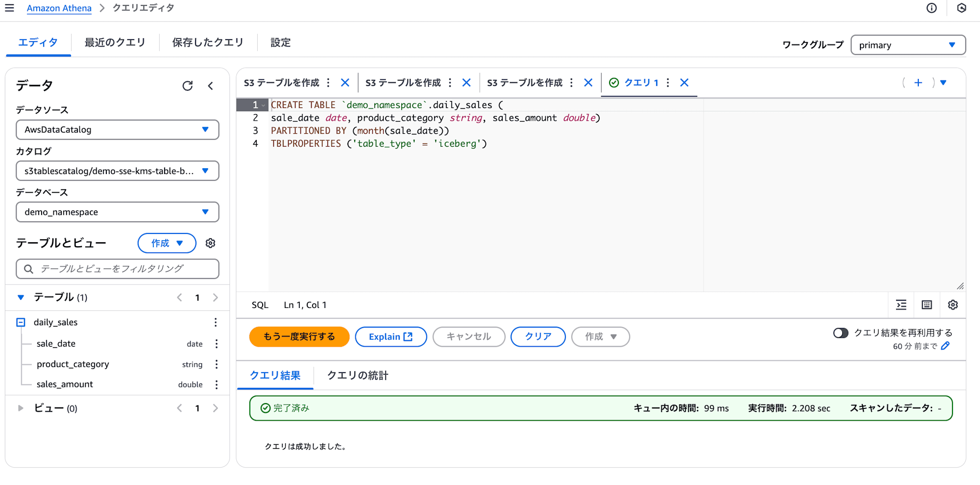Viewport: 980px width, 485px height.
Task: Open the query tabs list dropdown
Action: coord(943,83)
